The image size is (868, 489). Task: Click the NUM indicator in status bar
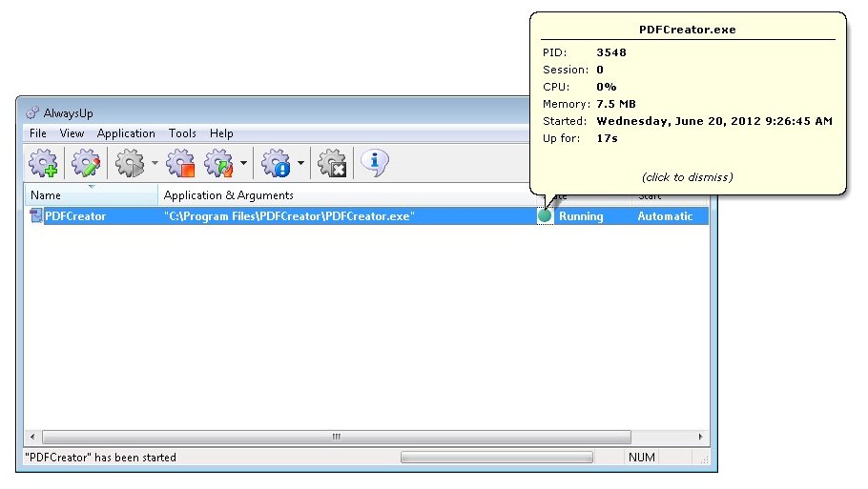click(642, 458)
